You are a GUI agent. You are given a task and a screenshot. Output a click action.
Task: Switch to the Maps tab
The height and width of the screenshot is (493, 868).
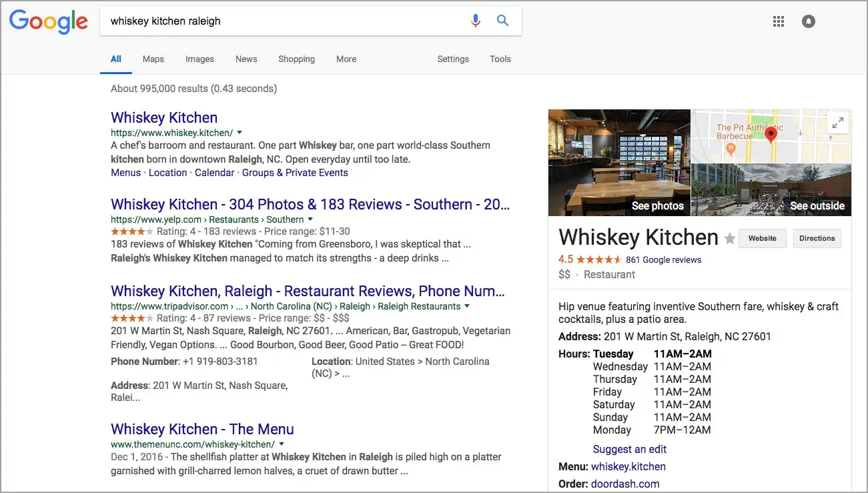pos(153,59)
